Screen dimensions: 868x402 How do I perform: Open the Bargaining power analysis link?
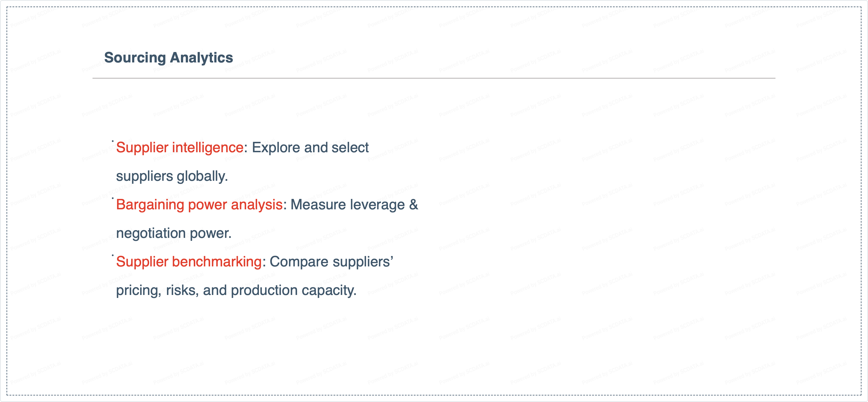point(199,205)
